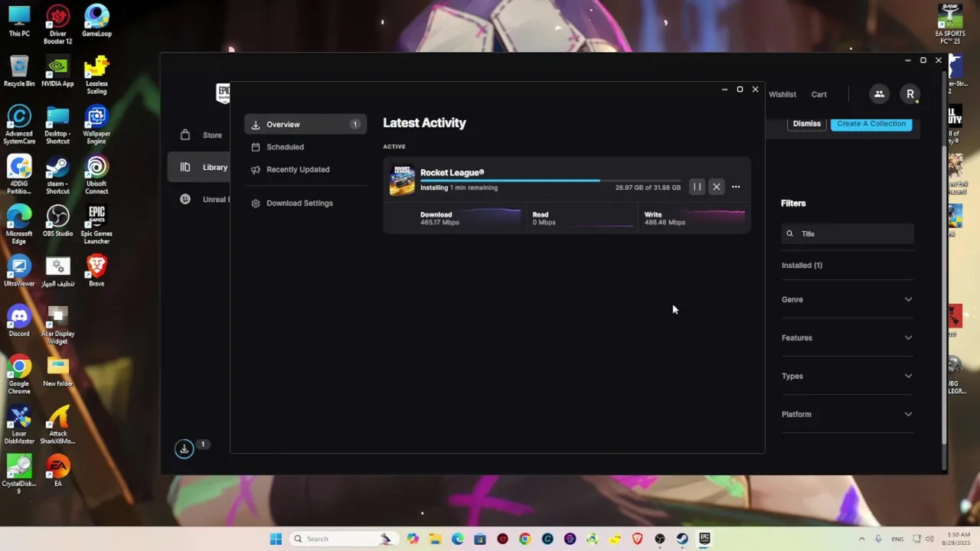The width and height of the screenshot is (980, 551).
Task: Expand the Platform filter
Action: point(847,414)
